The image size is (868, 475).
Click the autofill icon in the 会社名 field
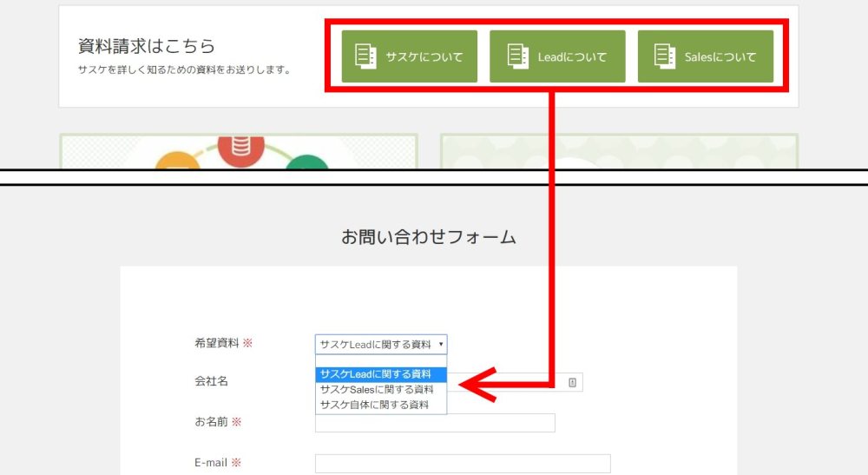point(573,382)
